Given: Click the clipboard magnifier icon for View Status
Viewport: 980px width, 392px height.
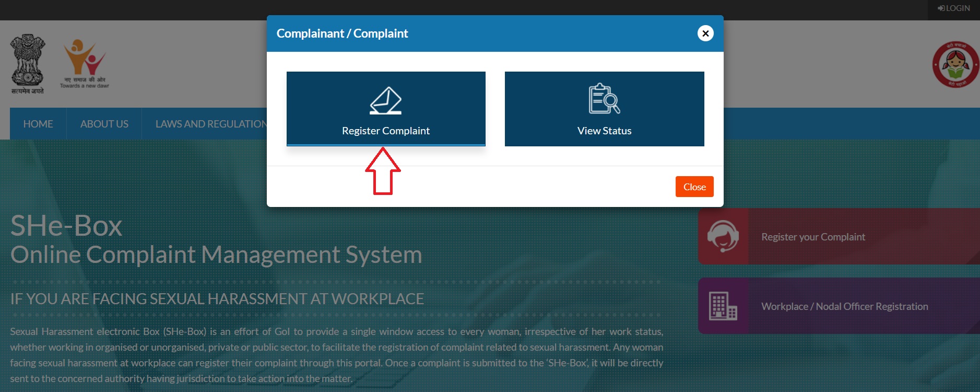Looking at the screenshot, I should [604, 99].
